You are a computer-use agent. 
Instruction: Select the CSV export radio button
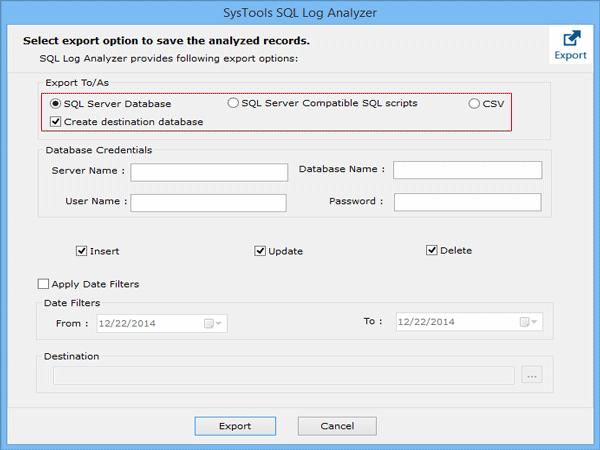(474, 104)
